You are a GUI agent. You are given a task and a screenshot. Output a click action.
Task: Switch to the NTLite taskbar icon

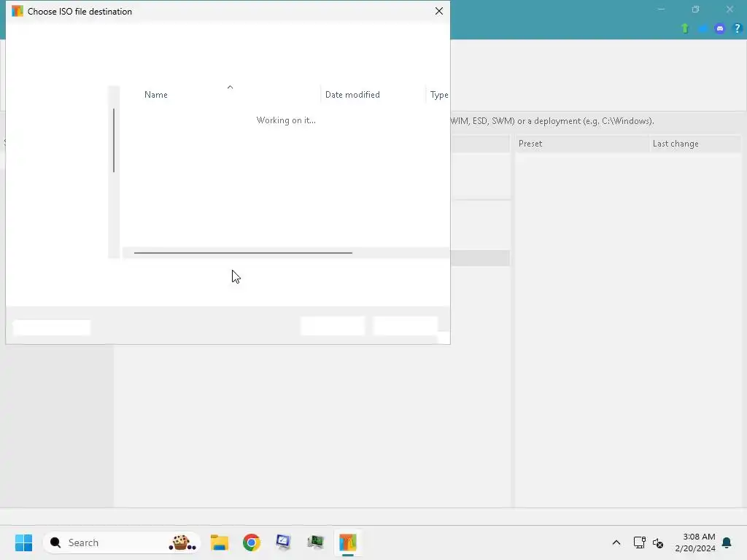[348, 542]
